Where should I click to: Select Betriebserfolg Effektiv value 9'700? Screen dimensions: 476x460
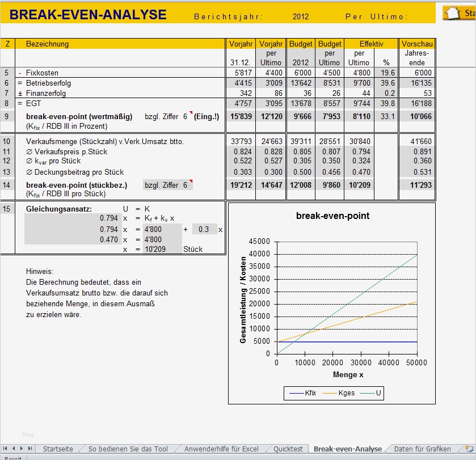pyautogui.click(x=360, y=83)
